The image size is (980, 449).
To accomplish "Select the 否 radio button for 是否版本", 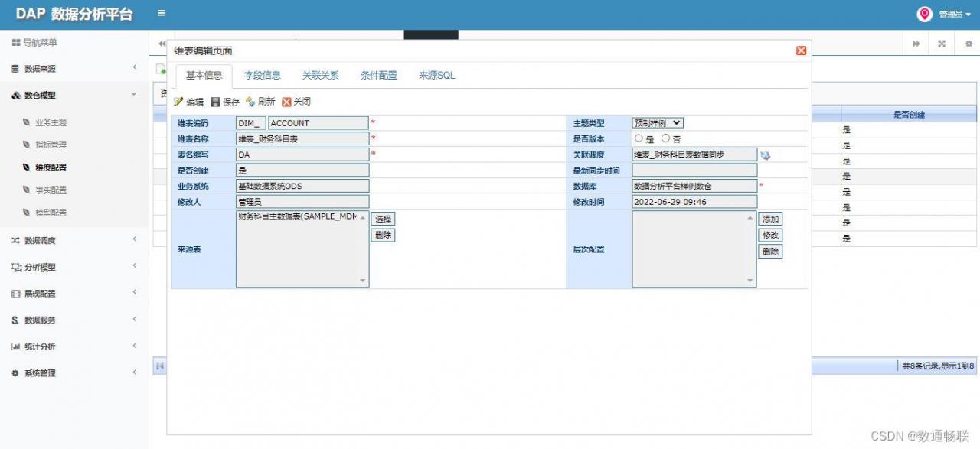I will click(x=665, y=138).
